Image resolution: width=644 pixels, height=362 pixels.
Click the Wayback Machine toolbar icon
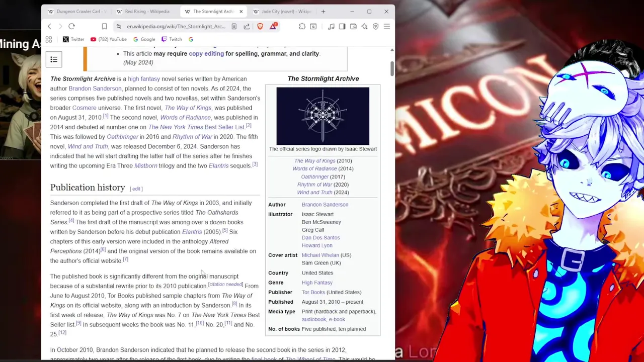tap(313, 26)
